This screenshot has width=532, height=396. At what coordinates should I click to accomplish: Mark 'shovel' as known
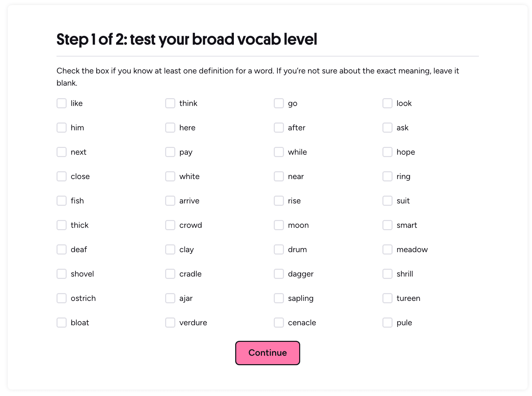tap(61, 273)
